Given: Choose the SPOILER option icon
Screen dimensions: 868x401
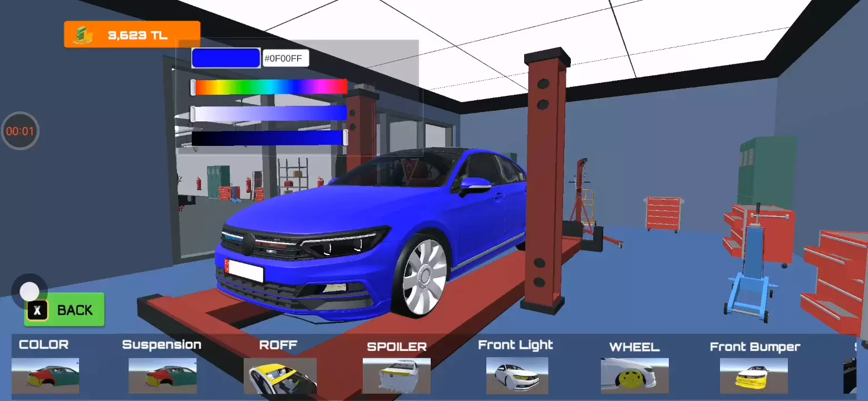Looking at the screenshot, I should (x=396, y=375).
